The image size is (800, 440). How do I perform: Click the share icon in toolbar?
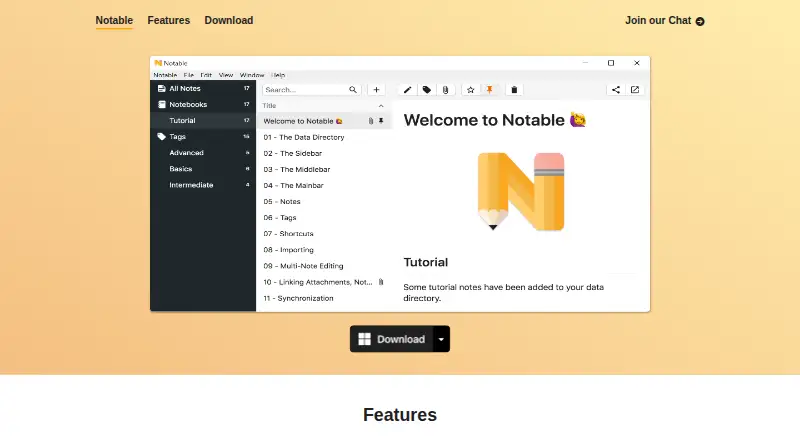pos(616,90)
